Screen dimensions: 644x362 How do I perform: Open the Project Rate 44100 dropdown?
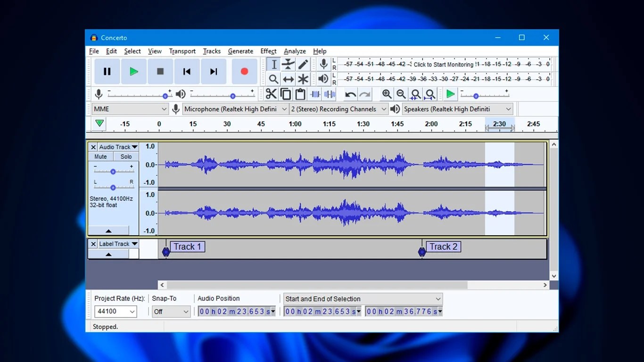click(x=116, y=312)
